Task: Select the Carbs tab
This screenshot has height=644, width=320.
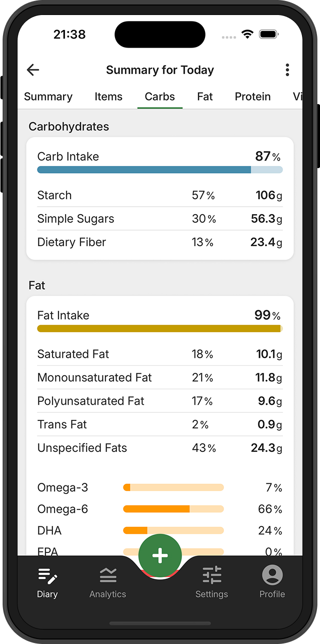Action: [x=160, y=97]
